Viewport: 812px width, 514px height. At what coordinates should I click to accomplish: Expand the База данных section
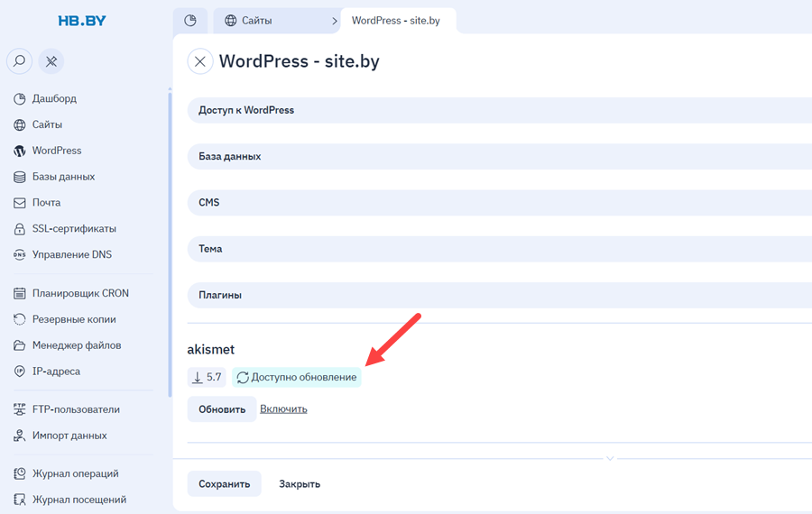(x=500, y=156)
